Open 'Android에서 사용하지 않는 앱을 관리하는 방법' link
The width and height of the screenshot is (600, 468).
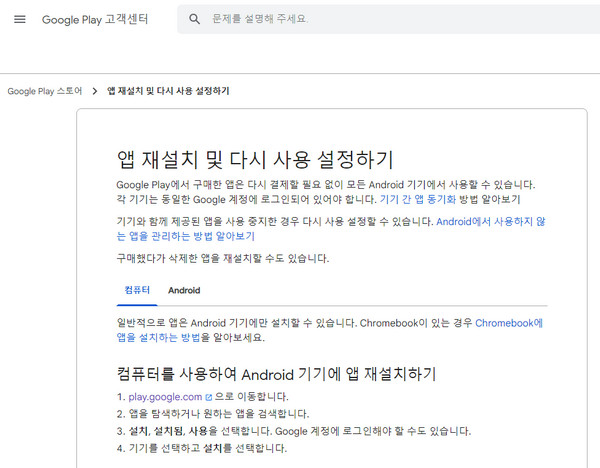click(x=331, y=229)
